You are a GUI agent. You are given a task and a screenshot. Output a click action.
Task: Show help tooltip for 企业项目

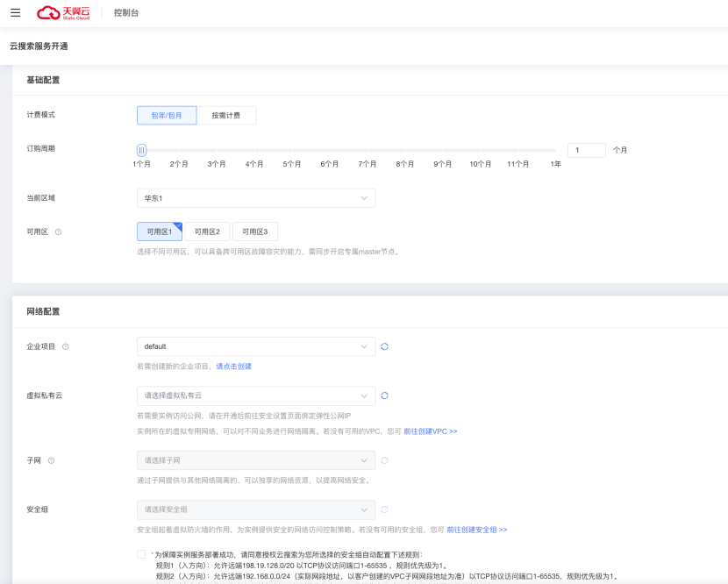[66, 347]
